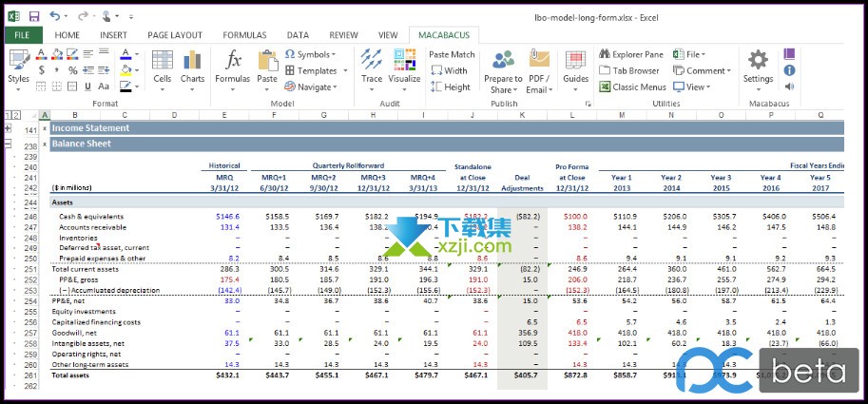868x404 pixels.
Task: Open the FILE backstage menu
Action: coord(21,35)
